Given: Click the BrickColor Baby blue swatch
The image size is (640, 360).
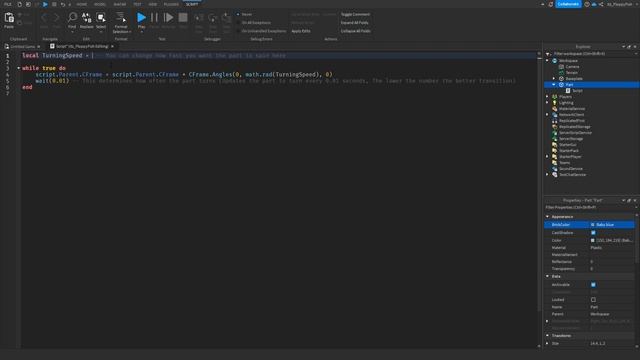Looking at the screenshot, I should 593,225.
